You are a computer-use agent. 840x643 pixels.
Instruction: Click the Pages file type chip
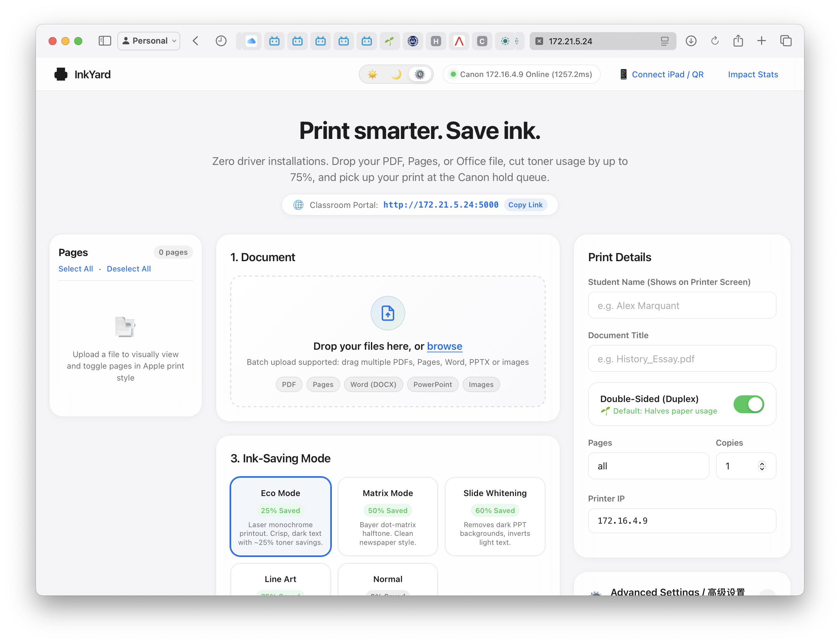pyautogui.click(x=323, y=384)
